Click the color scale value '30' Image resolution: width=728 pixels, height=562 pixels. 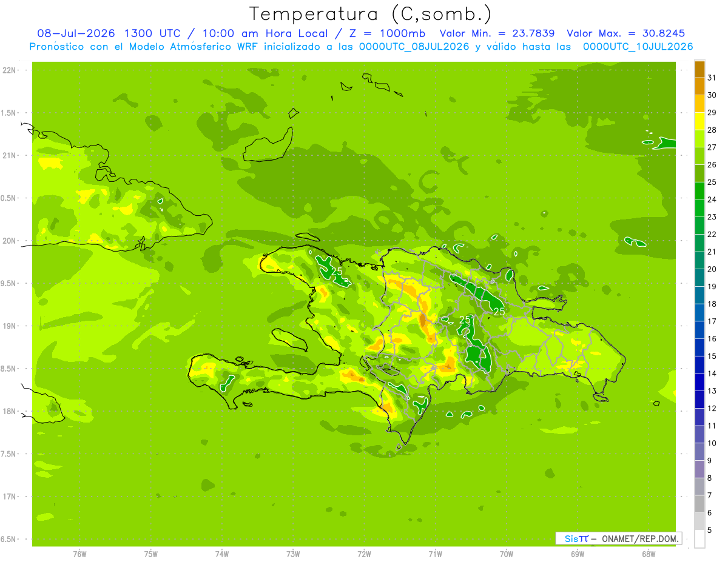712,95
